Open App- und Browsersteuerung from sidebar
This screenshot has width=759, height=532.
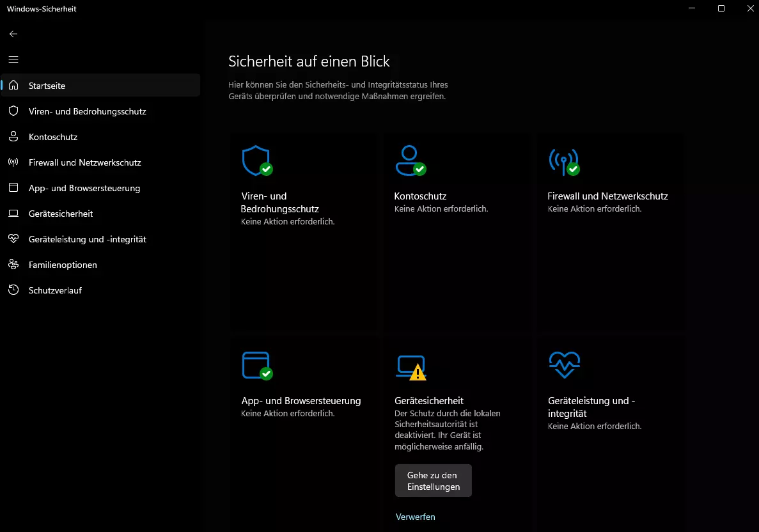[x=100, y=188]
